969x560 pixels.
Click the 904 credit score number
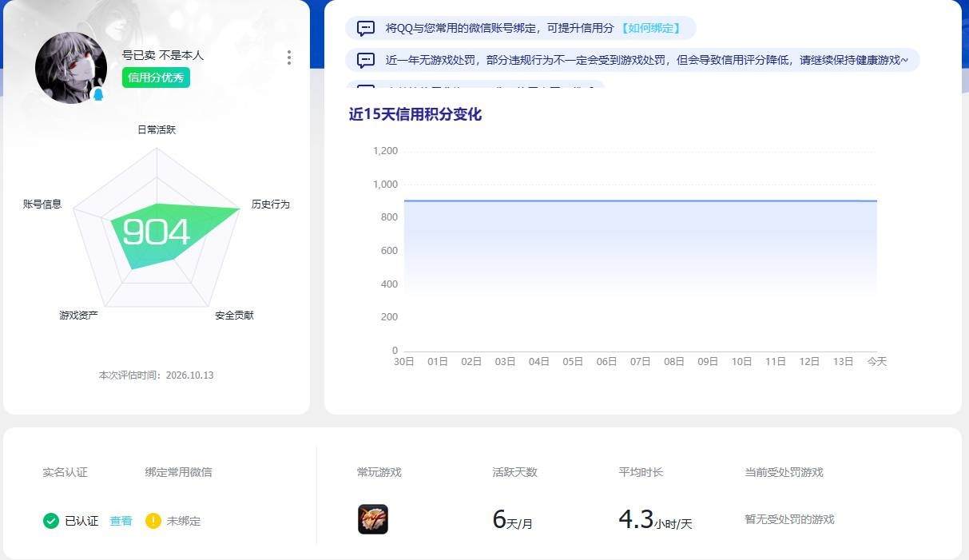pos(156,232)
